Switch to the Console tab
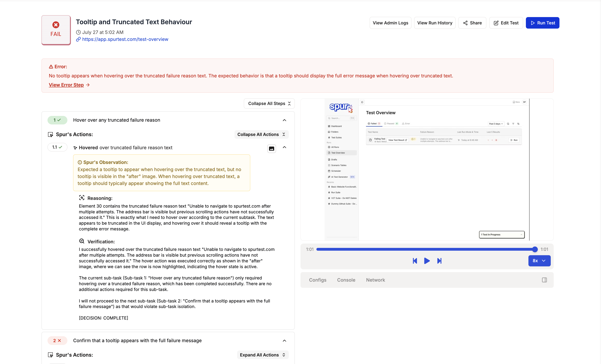Image resolution: width=601 pixels, height=364 pixels. [x=346, y=280]
